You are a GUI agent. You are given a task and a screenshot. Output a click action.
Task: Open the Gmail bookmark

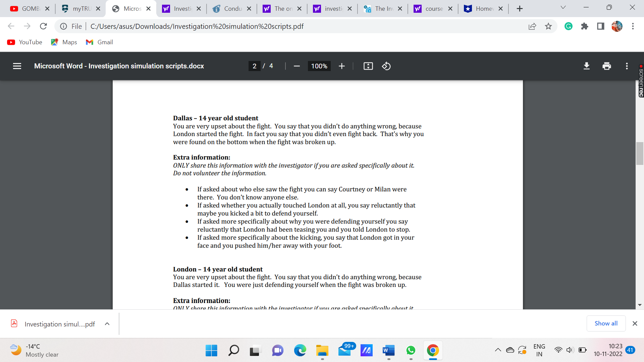99,42
